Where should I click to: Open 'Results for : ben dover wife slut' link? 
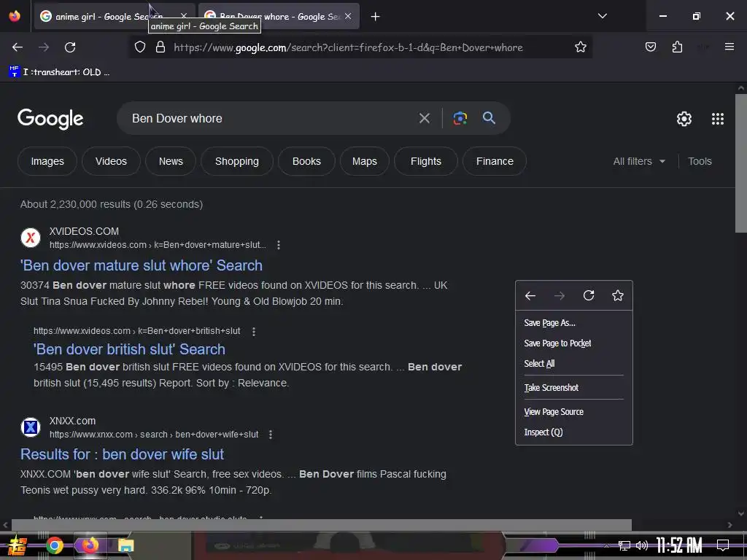point(122,454)
